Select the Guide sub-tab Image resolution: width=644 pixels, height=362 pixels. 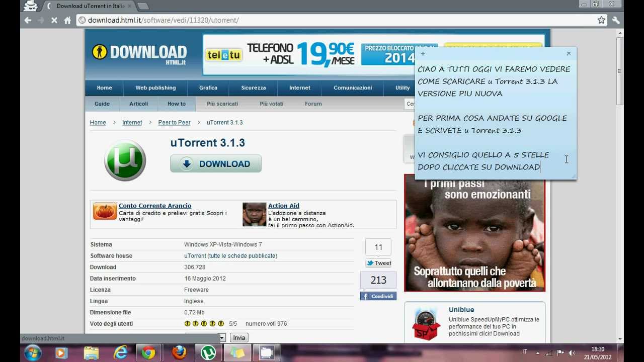click(x=102, y=104)
